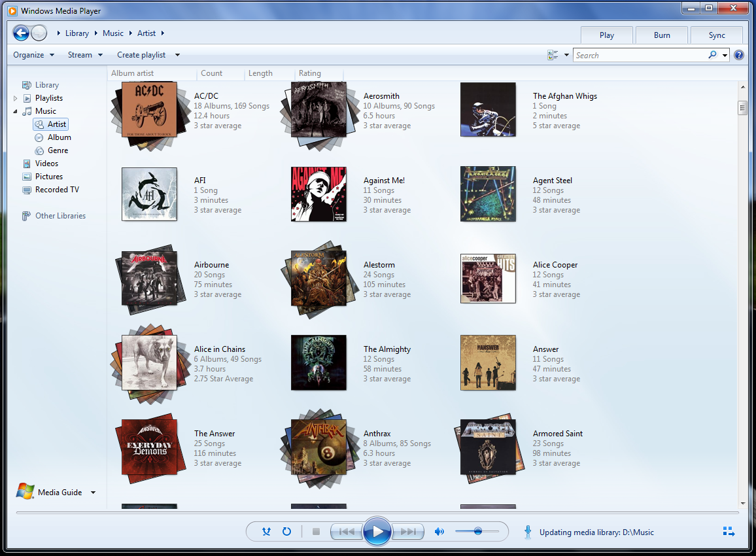Viewport: 756px width, 556px height.
Task: Toggle repeat mode
Action: click(287, 531)
